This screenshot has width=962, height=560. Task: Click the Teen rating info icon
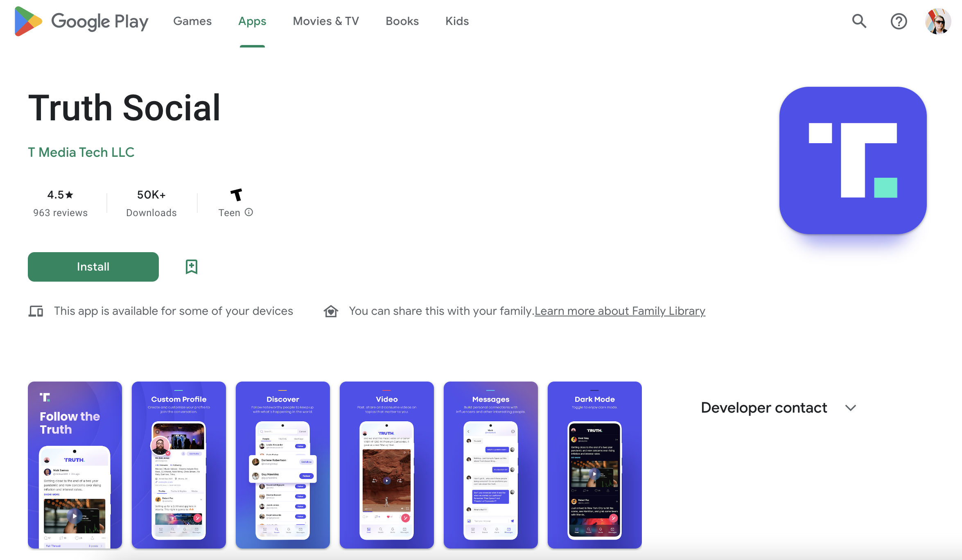pos(249,212)
